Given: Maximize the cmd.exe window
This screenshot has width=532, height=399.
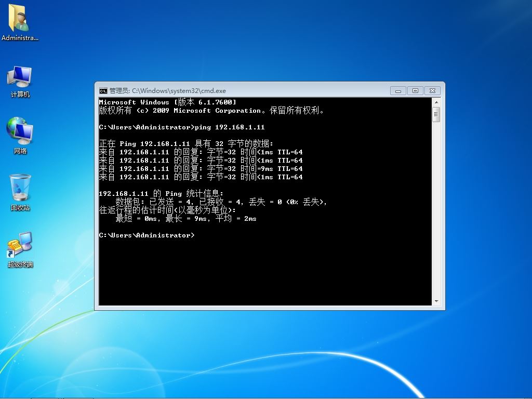Looking at the screenshot, I should pos(415,90).
